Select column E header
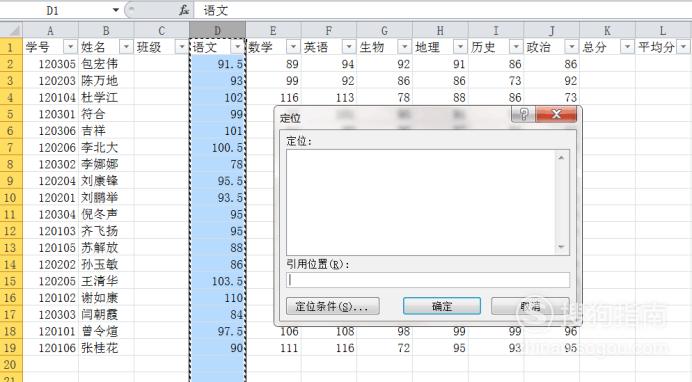The width and height of the screenshot is (692, 382). point(273,30)
